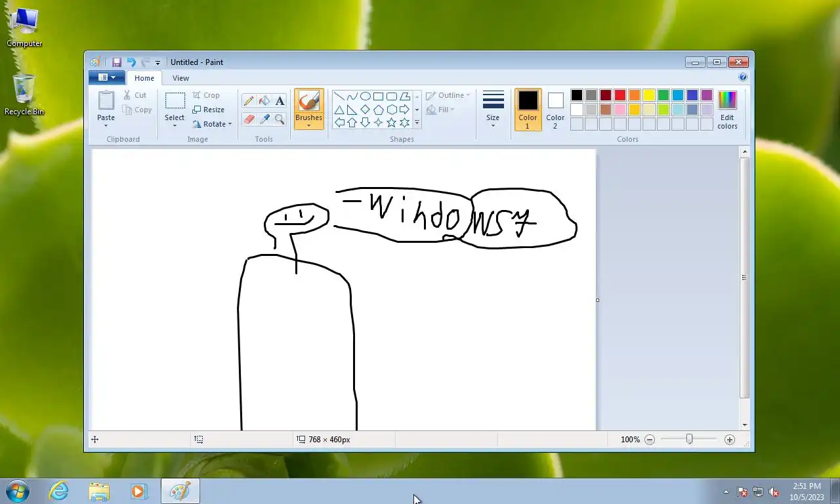Select the Eraser tool

(249, 119)
